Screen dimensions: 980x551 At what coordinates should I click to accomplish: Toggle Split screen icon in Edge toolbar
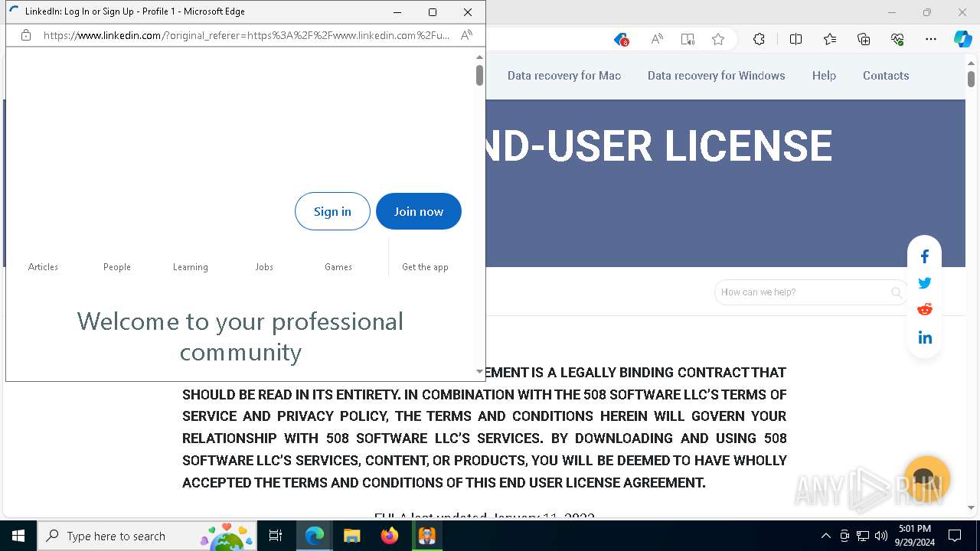795,40
